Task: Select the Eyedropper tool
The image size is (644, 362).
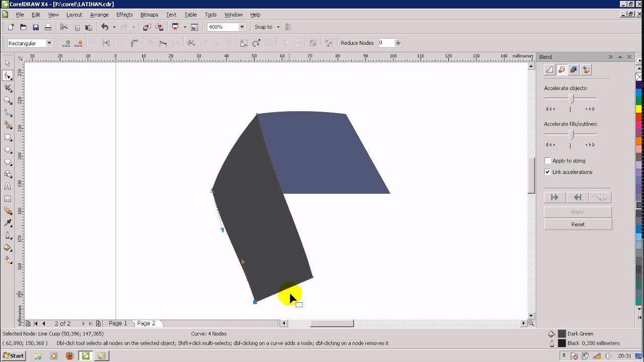Action: [x=8, y=223]
